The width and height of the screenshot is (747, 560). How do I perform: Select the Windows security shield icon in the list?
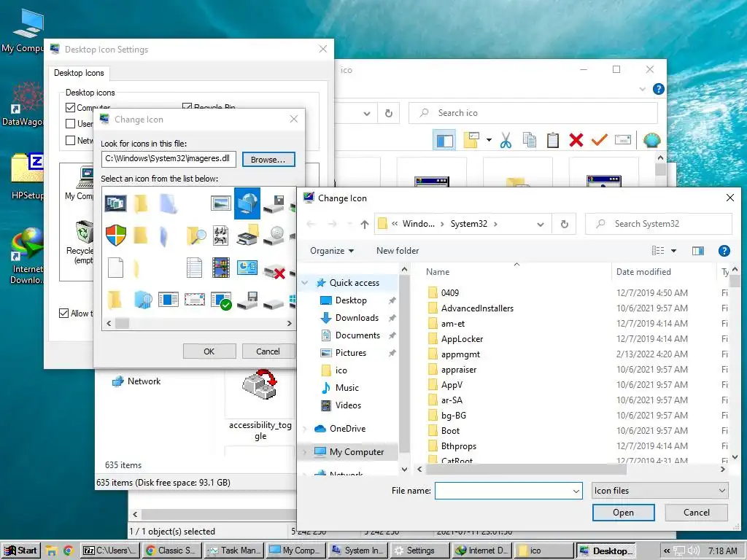(x=116, y=235)
